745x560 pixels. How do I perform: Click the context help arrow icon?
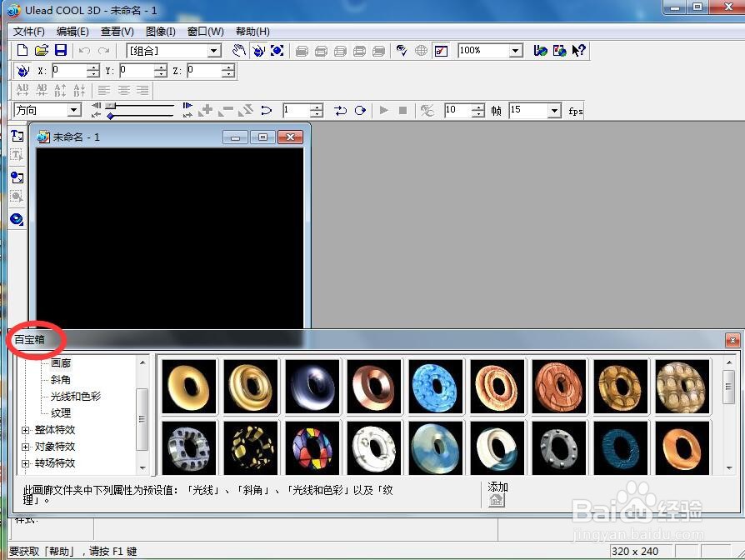click(578, 50)
